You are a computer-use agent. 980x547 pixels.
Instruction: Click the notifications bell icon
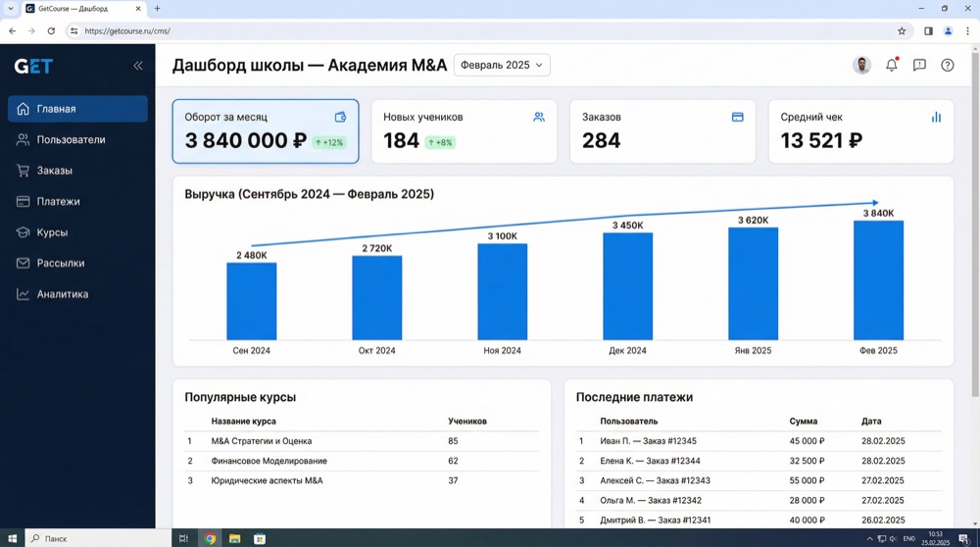click(891, 66)
